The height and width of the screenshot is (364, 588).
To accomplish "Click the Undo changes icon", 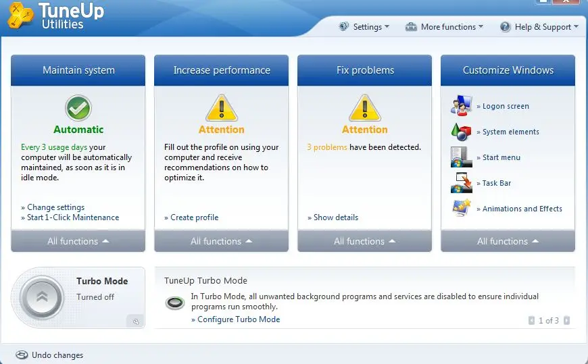I will tap(22, 355).
